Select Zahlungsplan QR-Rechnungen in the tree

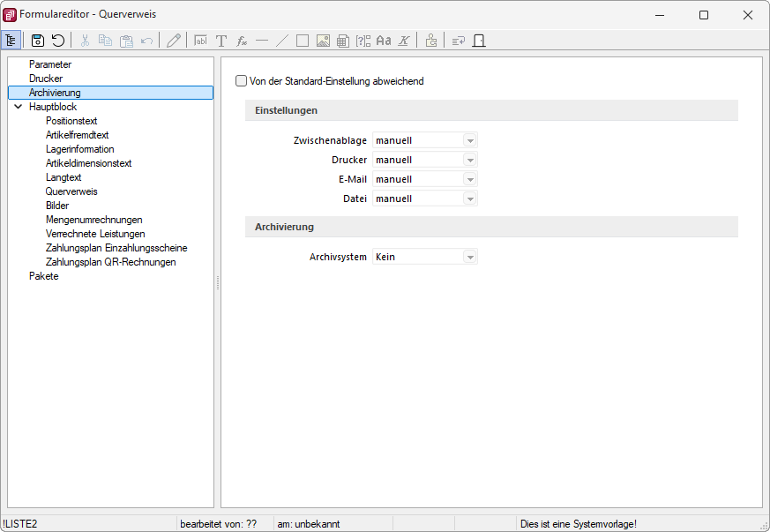110,262
